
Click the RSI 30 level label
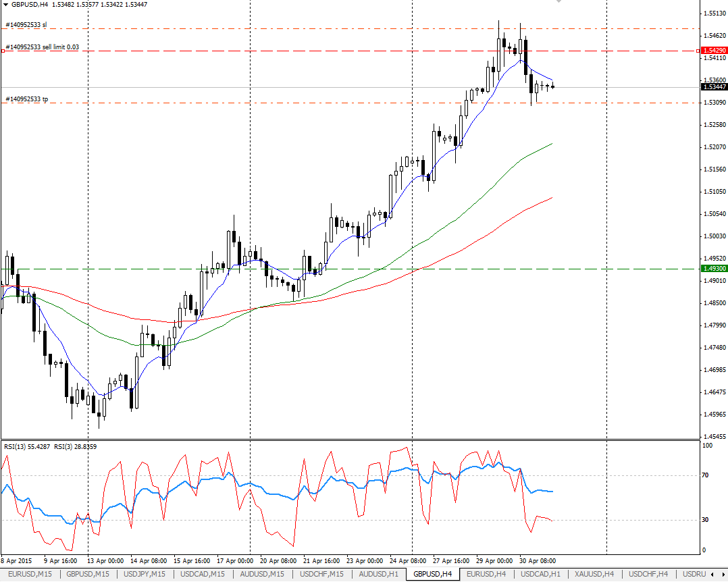(705, 519)
